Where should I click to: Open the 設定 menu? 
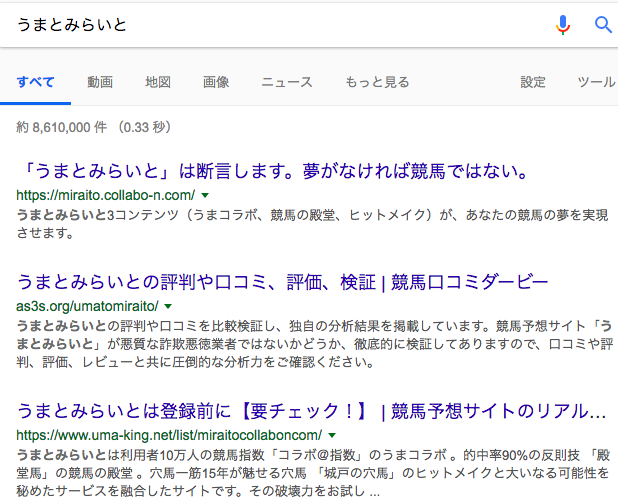(x=533, y=82)
